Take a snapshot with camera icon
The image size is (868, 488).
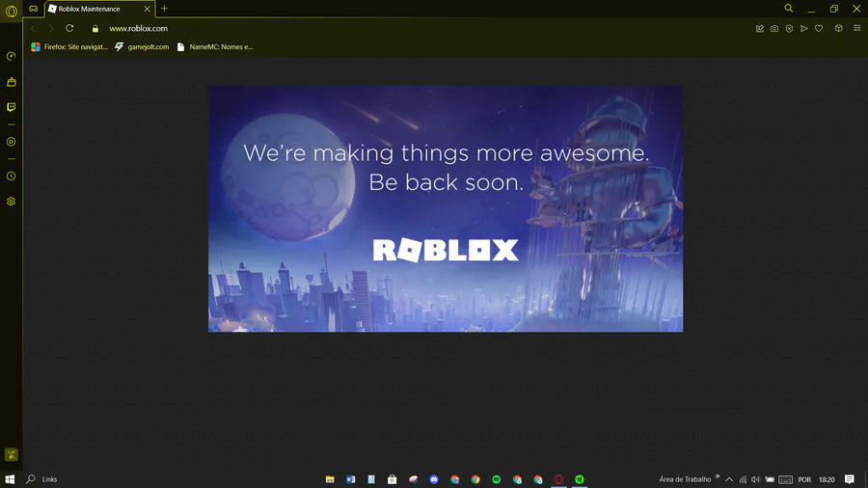tap(774, 28)
